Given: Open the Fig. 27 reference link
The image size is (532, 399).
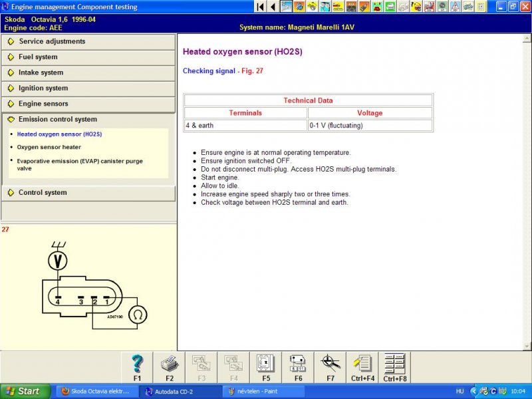Looking at the screenshot, I should click(x=252, y=71).
